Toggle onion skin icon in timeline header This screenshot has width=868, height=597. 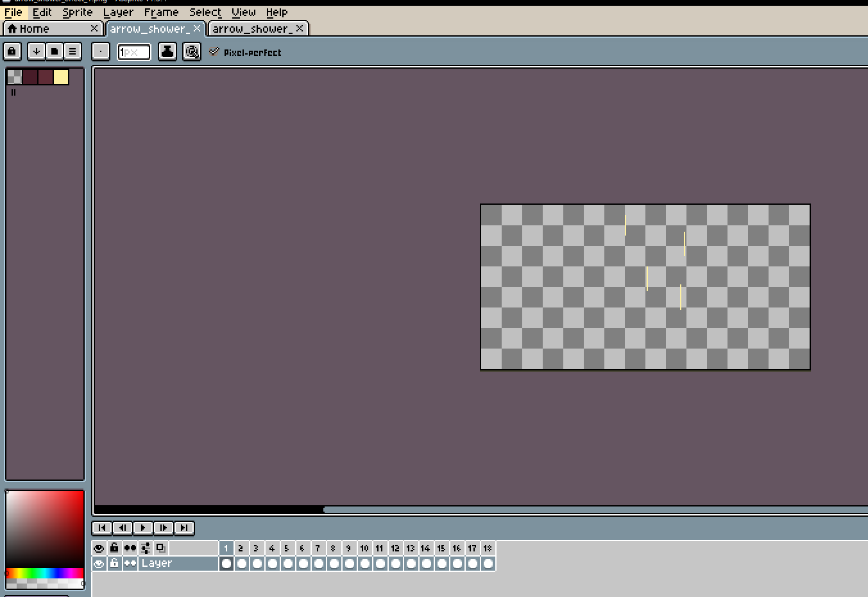tap(161, 548)
